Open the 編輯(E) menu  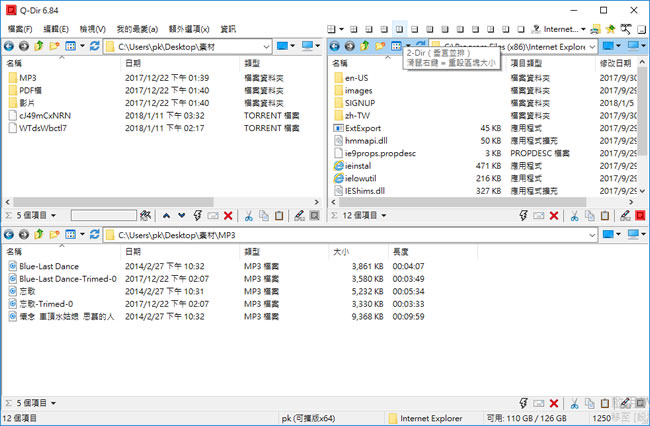[x=56, y=29]
